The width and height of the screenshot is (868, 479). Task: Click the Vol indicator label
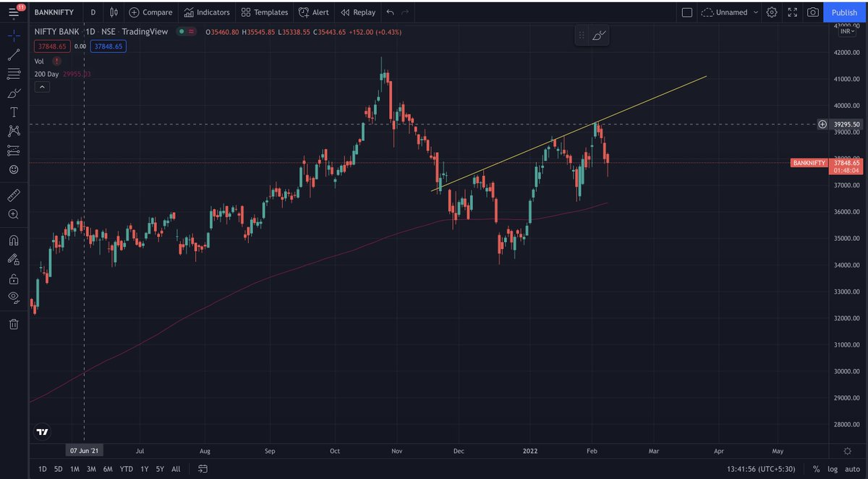[39, 62]
